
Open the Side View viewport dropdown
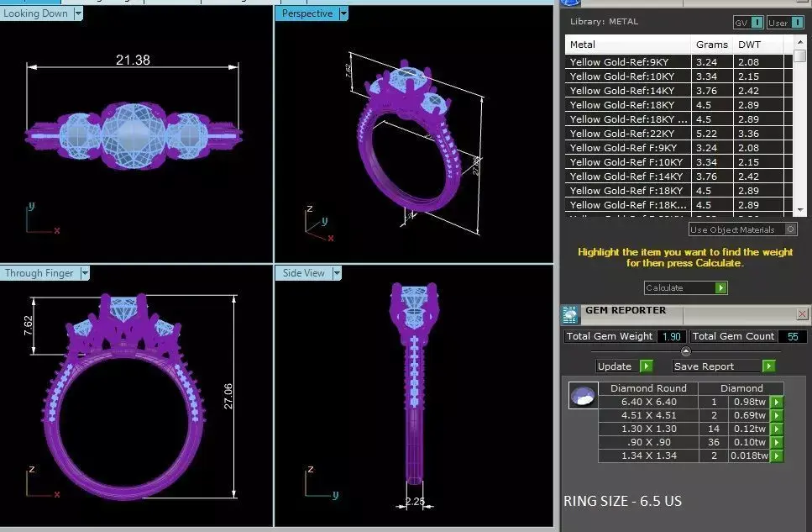click(337, 273)
